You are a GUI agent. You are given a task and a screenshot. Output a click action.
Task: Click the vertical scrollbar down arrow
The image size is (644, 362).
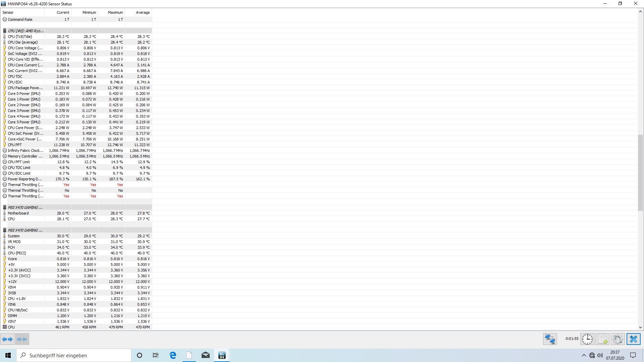tap(640, 327)
